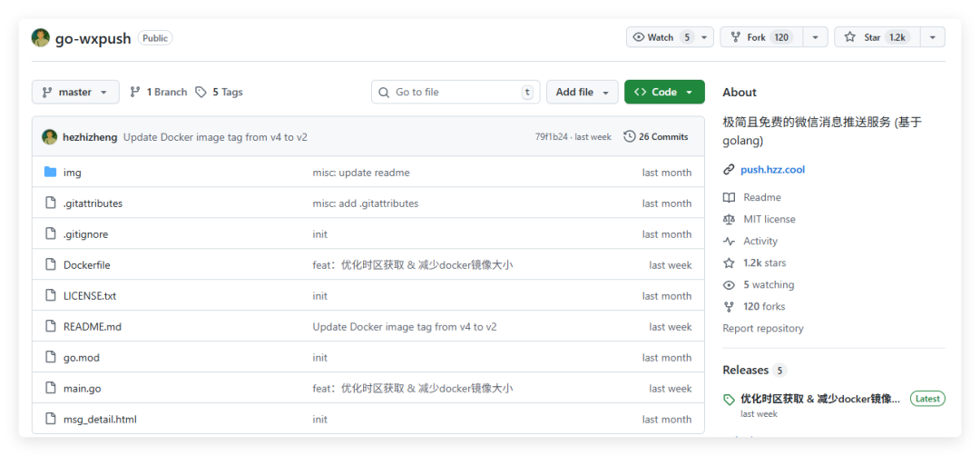This screenshot has width=980, height=456.
Task: Focus the Go to file search field
Action: tap(456, 92)
